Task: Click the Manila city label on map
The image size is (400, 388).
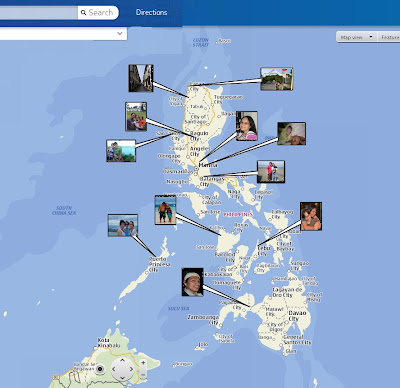Action: click(x=208, y=165)
